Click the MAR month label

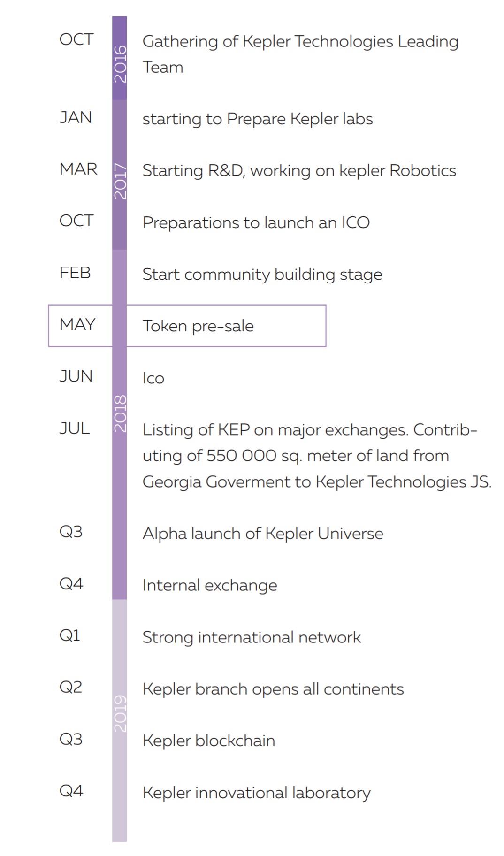[x=78, y=169]
